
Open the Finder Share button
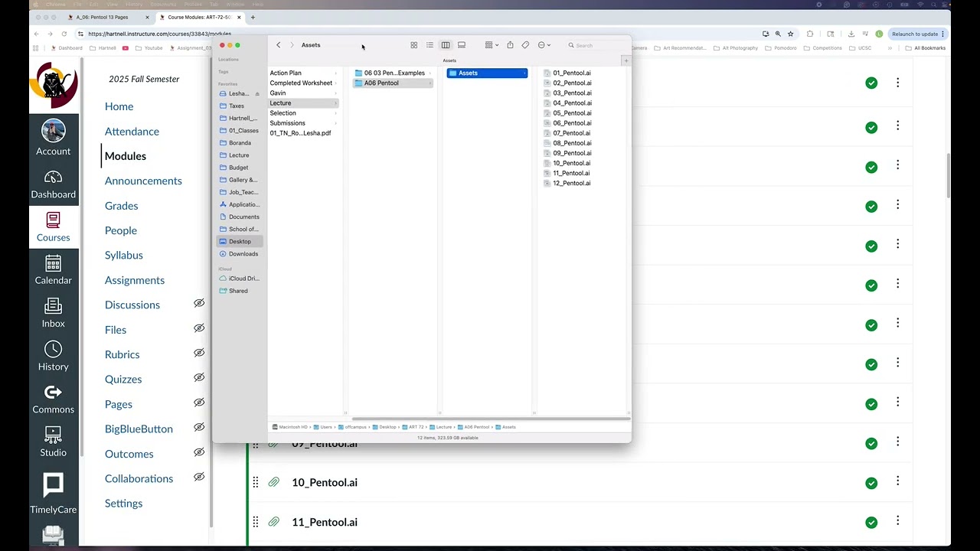(x=510, y=45)
